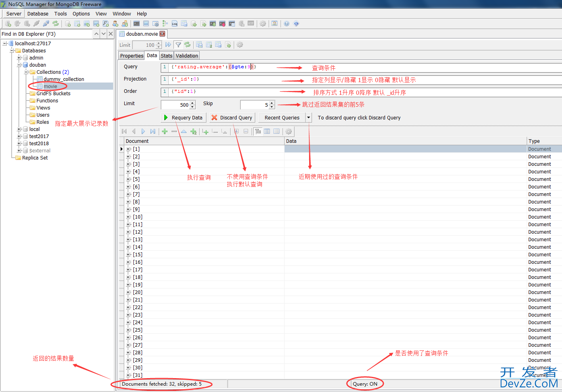
Task: Click the gear icon in the Limit toolbar
Action: click(240, 45)
